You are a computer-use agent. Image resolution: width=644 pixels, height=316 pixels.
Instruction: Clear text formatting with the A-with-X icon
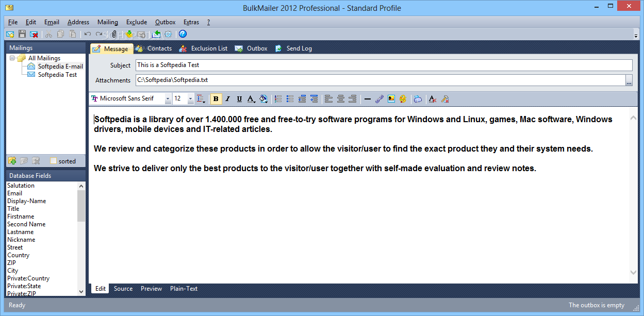point(433,99)
